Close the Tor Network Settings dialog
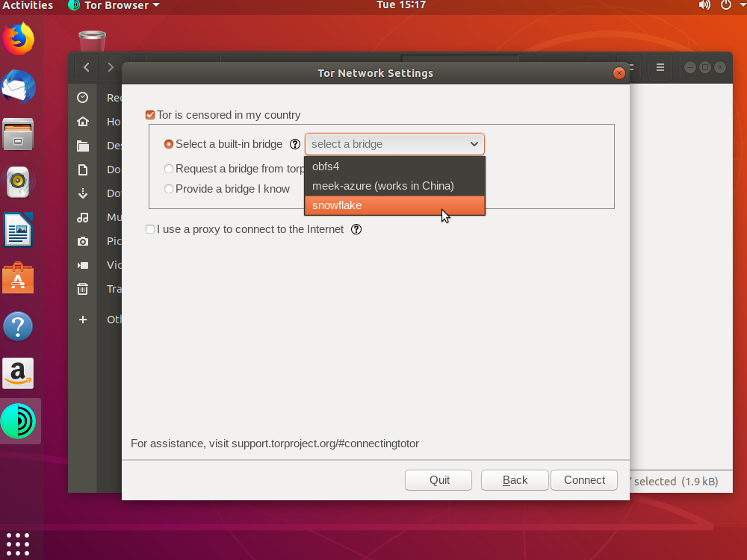The width and height of the screenshot is (747, 560). click(619, 73)
